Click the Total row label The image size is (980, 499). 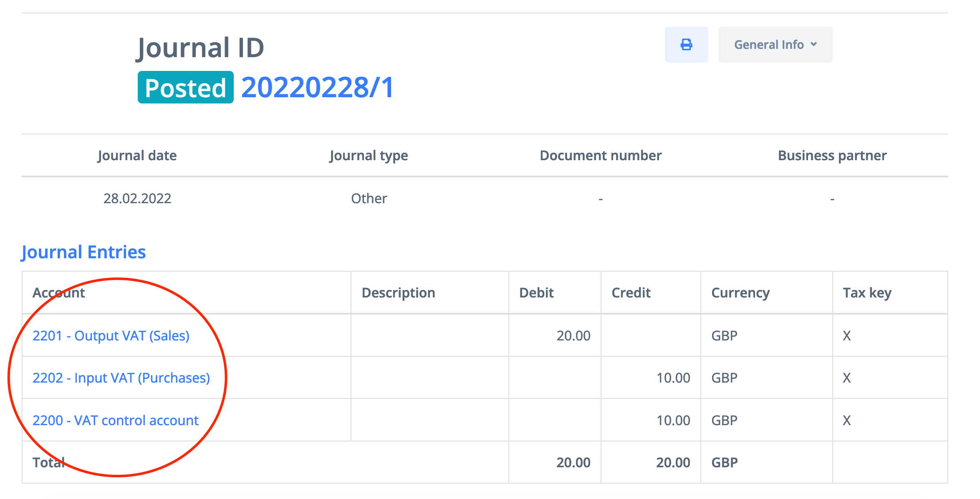coord(48,462)
